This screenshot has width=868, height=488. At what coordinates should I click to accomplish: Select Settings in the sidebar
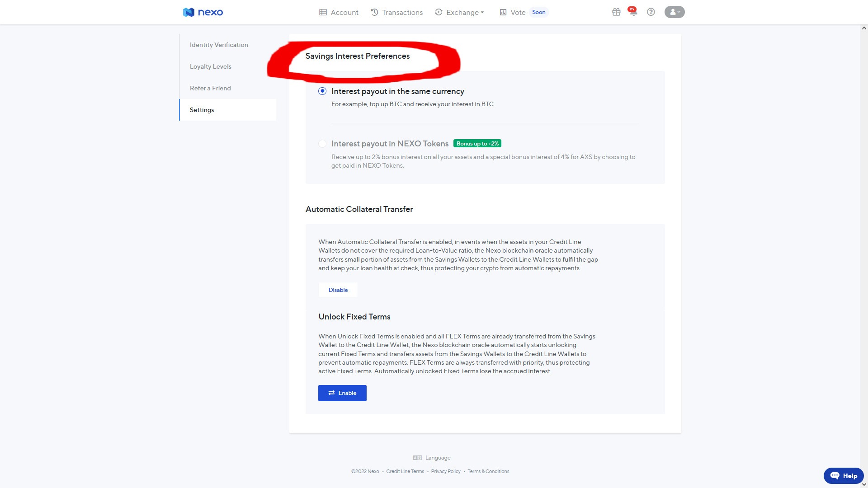tap(228, 110)
